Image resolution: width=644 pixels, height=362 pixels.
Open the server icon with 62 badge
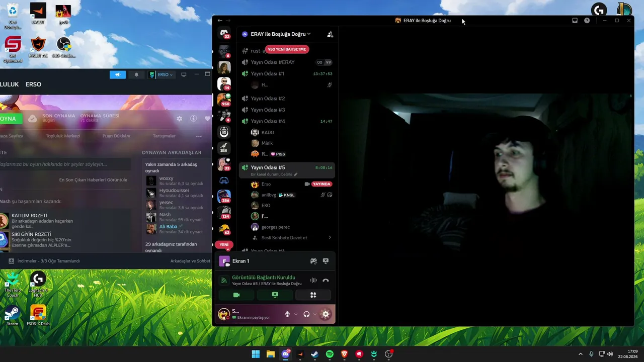pyautogui.click(x=224, y=228)
